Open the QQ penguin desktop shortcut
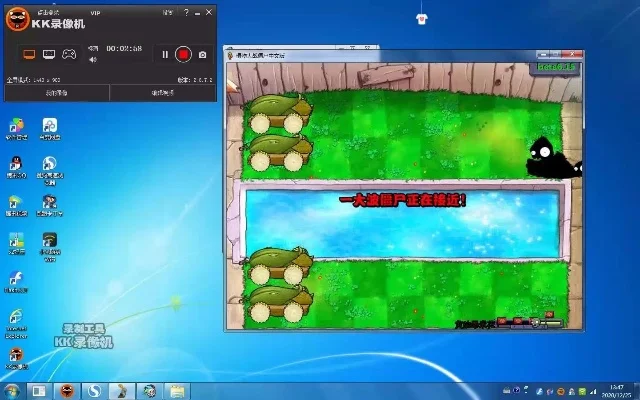 (16, 167)
